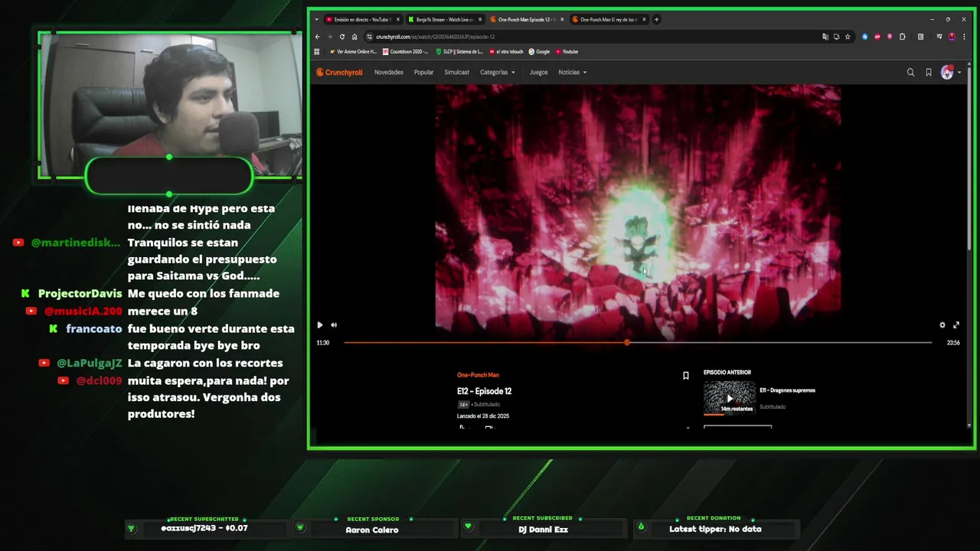Click the install app icon in address bar
This screenshot has width=980, height=551.
pos(837,37)
